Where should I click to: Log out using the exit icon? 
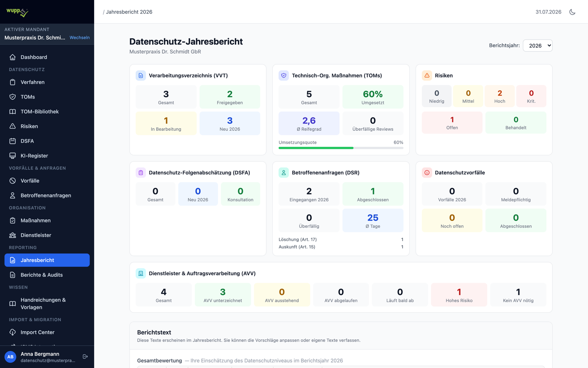click(x=85, y=357)
